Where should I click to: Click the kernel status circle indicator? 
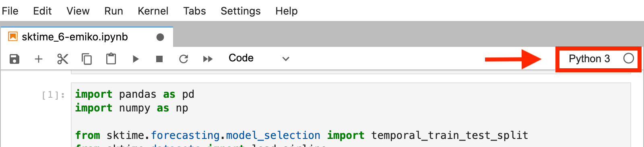coord(629,59)
